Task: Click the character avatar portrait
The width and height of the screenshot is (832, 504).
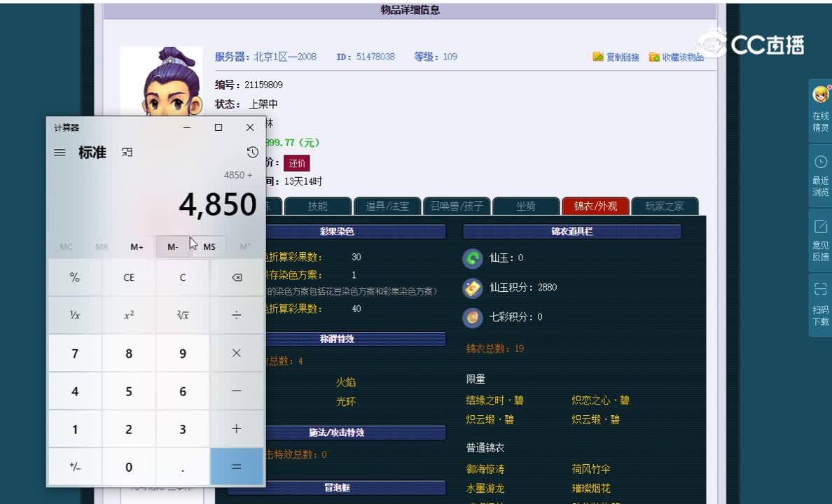Action: [162, 81]
